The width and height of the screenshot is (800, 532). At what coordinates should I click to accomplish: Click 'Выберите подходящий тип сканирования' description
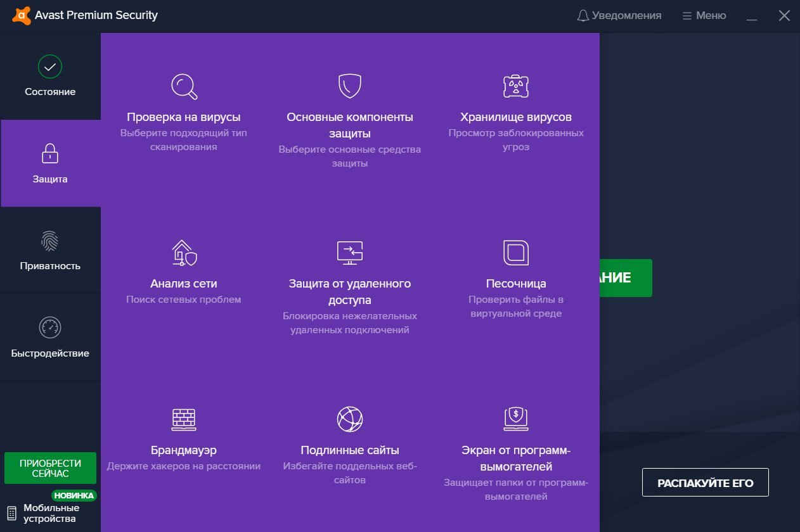tap(184, 140)
